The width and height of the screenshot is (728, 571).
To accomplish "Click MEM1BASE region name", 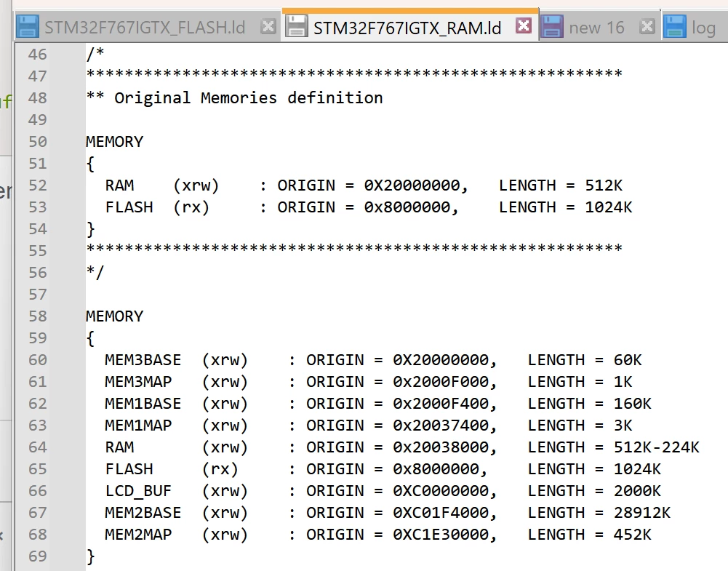I will pos(143,404).
